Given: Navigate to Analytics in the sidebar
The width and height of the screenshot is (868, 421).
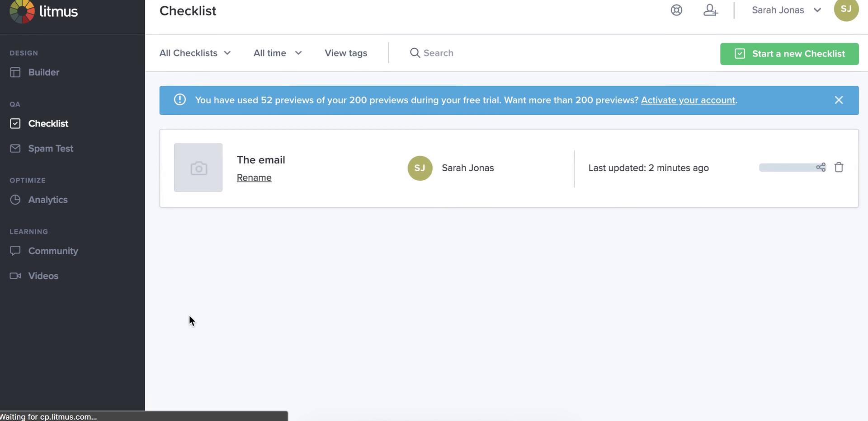Looking at the screenshot, I should click(x=47, y=200).
